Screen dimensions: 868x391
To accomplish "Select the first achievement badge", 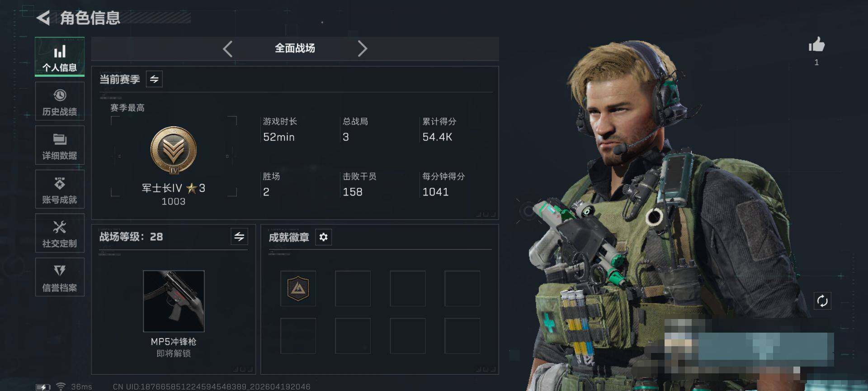I will pos(298,288).
